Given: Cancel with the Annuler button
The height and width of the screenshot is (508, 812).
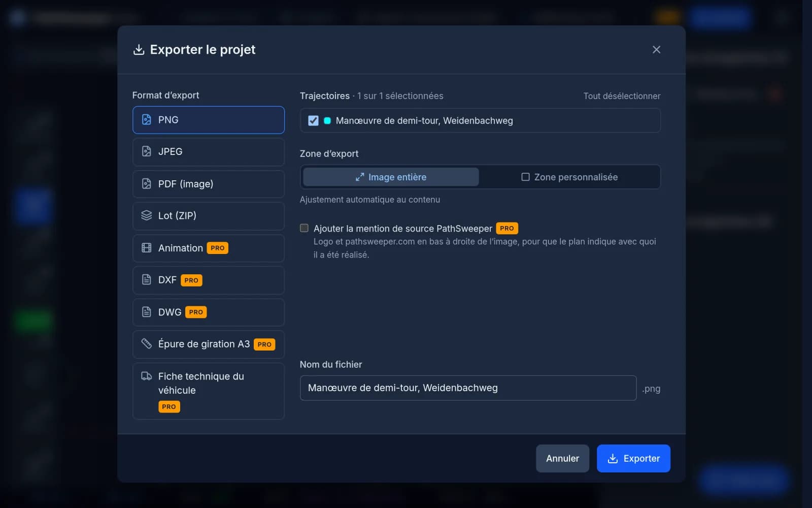Looking at the screenshot, I should pyautogui.click(x=562, y=458).
